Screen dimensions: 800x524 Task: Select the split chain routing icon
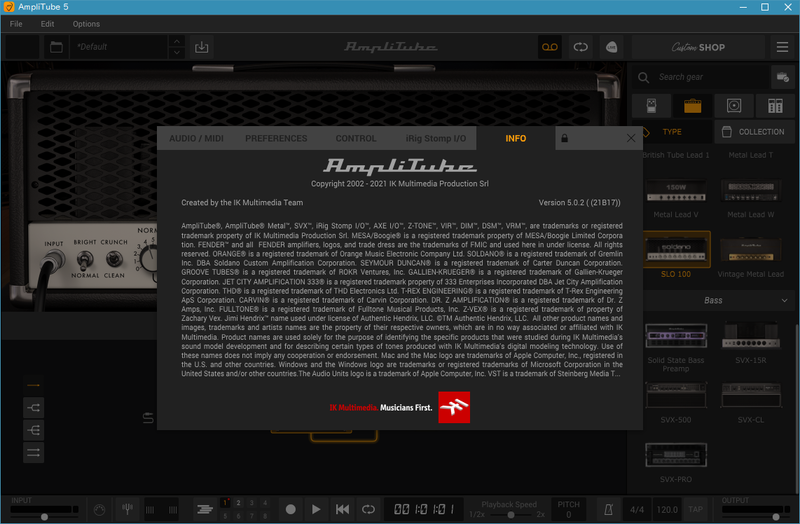point(33,408)
